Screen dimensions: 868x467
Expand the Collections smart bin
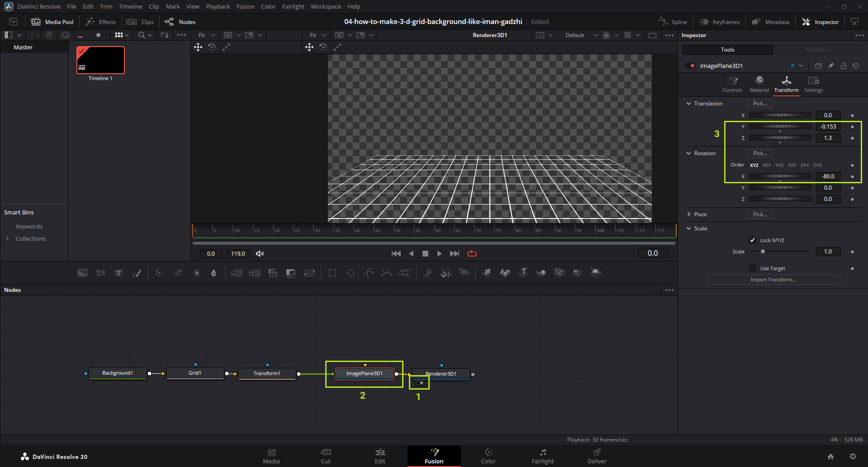pos(7,238)
